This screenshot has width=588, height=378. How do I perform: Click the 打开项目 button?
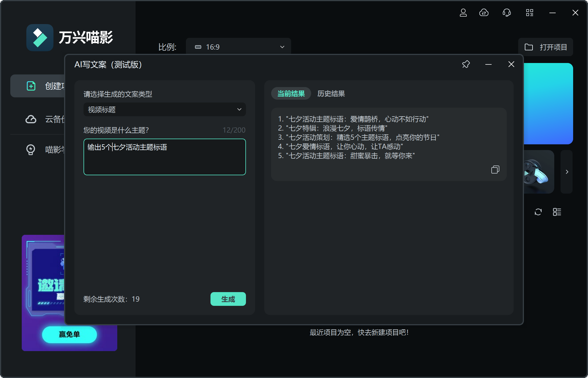[545, 47]
